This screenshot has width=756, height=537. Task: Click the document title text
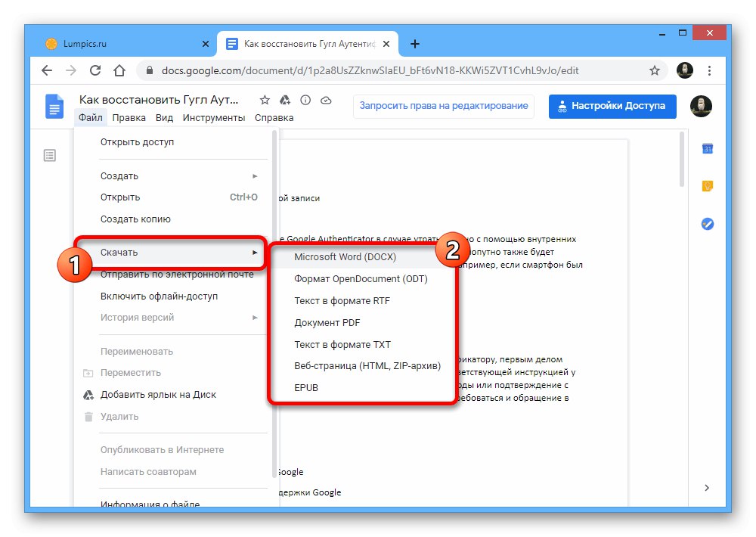click(x=159, y=100)
